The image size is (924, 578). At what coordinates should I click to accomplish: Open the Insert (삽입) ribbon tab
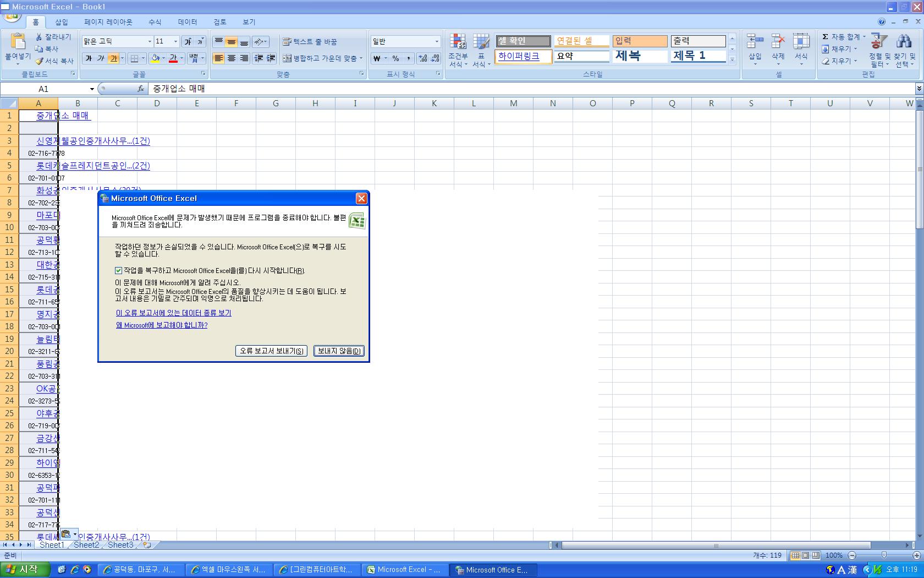coord(62,22)
